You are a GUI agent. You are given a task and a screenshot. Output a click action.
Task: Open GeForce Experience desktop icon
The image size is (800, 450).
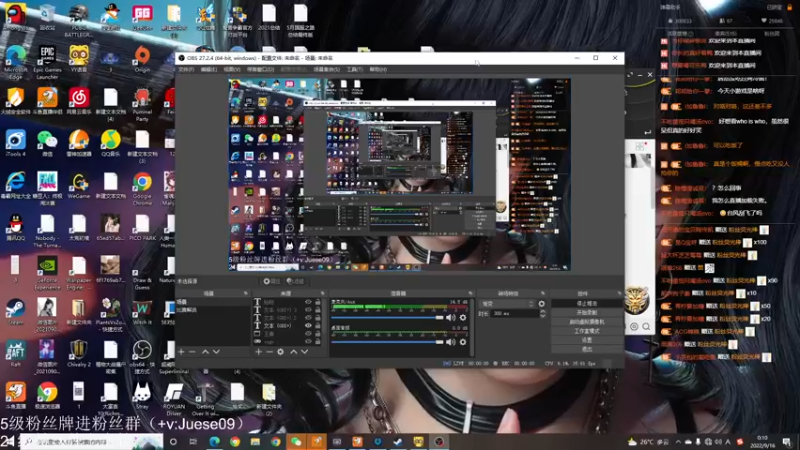[47, 273]
